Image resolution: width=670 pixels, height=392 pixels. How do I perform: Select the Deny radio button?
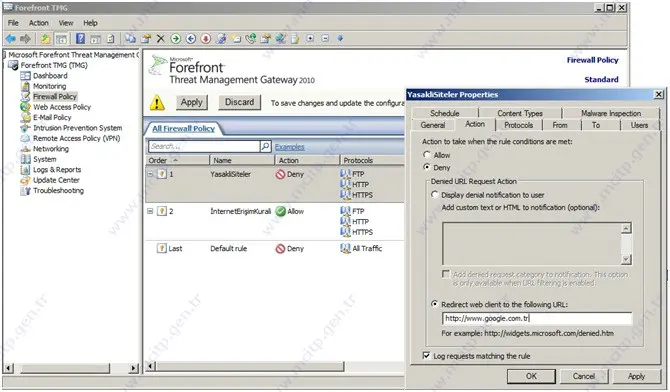[426, 167]
